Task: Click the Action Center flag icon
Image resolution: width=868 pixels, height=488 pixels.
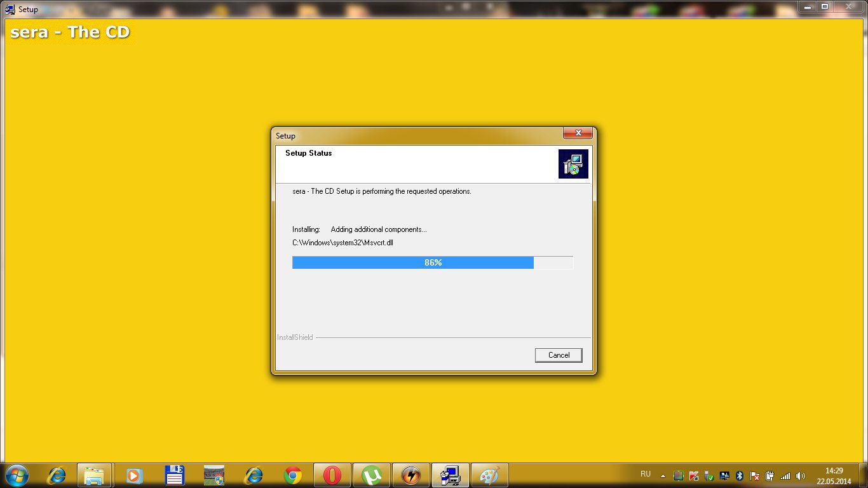Action: click(755, 475)
